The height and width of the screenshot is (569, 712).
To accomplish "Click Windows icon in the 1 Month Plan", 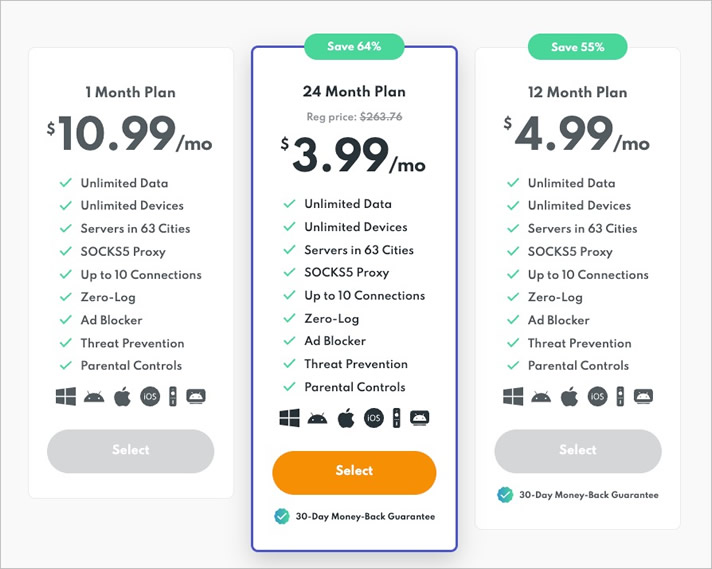I will (66, 396).
